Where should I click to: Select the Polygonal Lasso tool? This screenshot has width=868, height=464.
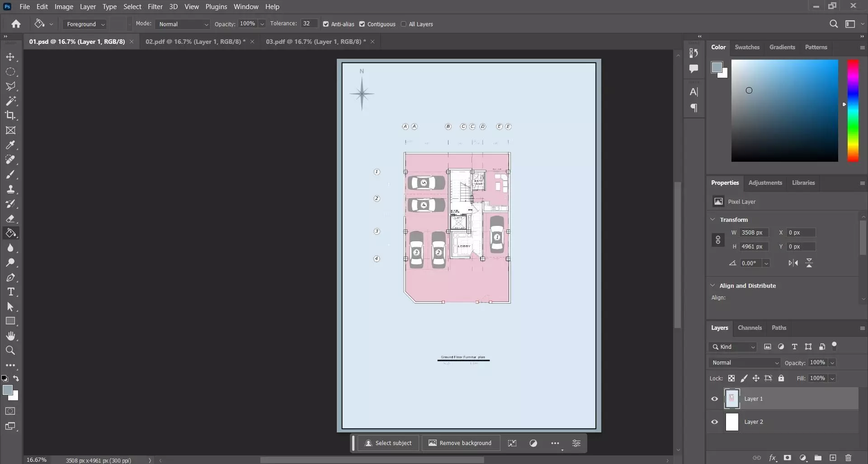point(10,86)
